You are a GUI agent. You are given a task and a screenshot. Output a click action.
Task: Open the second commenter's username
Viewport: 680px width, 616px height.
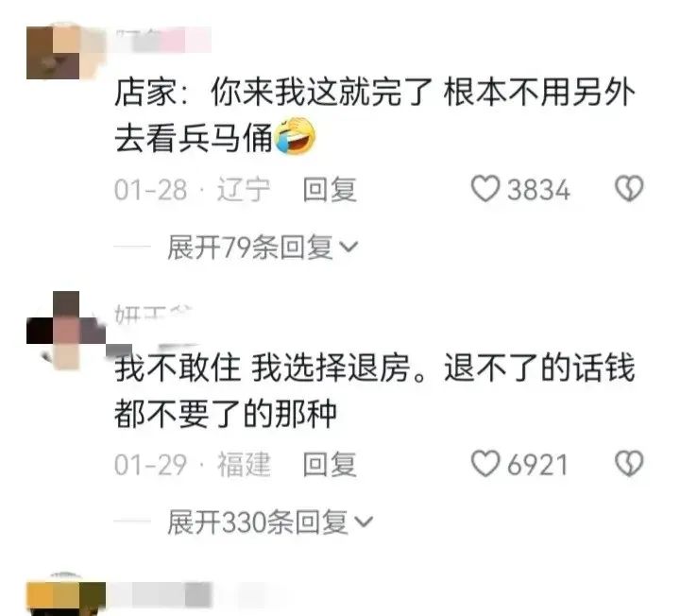click(154, 315)
